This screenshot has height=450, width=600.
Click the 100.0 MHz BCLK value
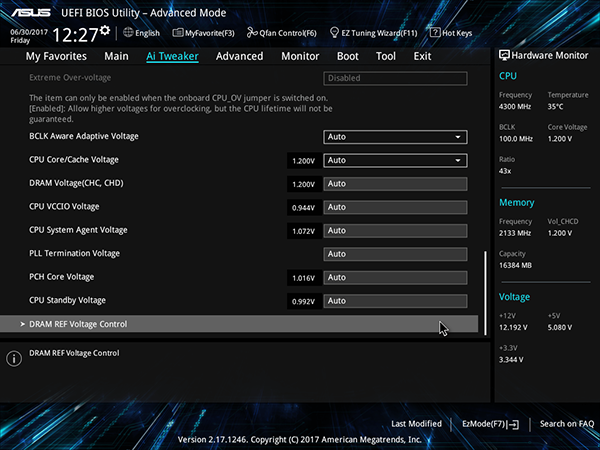515,139
